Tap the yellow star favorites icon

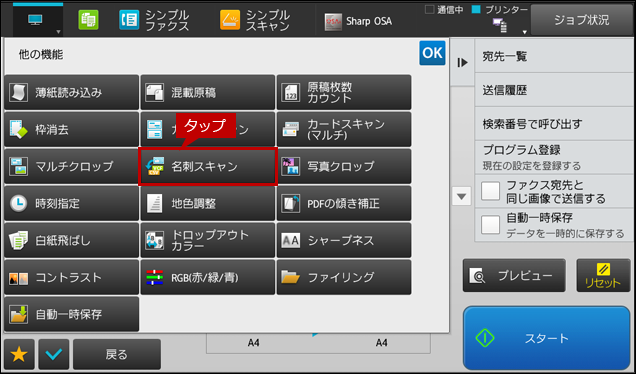click(x=19, y=355)
